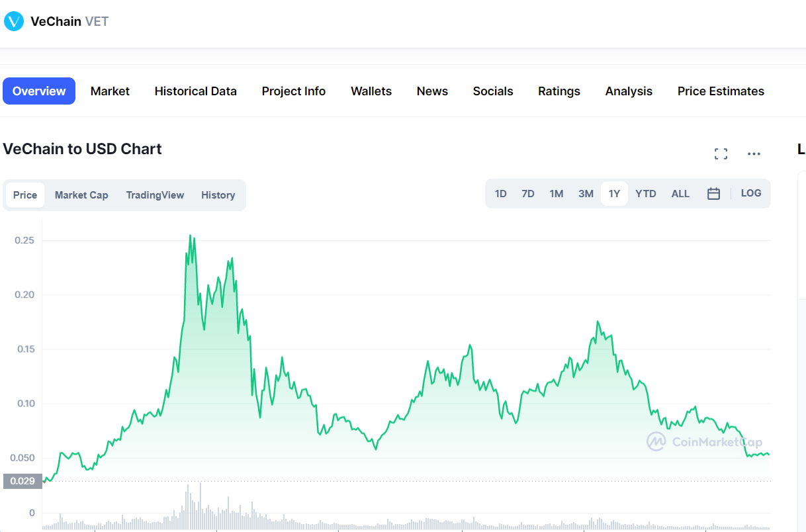Viewport: 806px width, 532px height.
Task: Click the 0.10 y-axis label
Action: click(x=24, y=404)
